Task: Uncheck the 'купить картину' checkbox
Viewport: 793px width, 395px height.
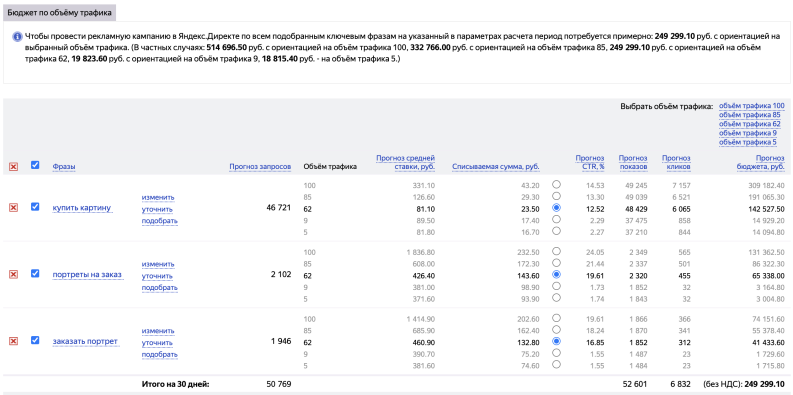Action: click(x=35, y=206)
